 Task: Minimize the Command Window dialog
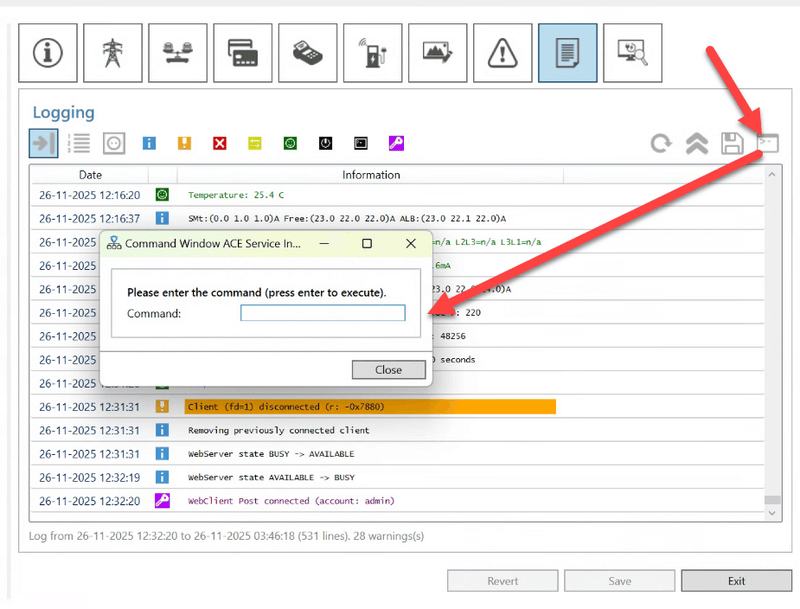coord(324,243)
